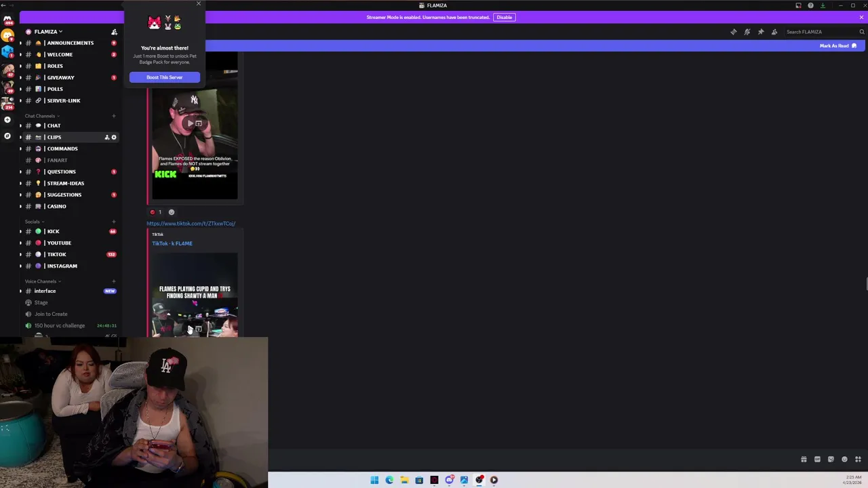This screenshot has width=868, height=488.
Task: Open FANART channel
Action: click(71, 160)
